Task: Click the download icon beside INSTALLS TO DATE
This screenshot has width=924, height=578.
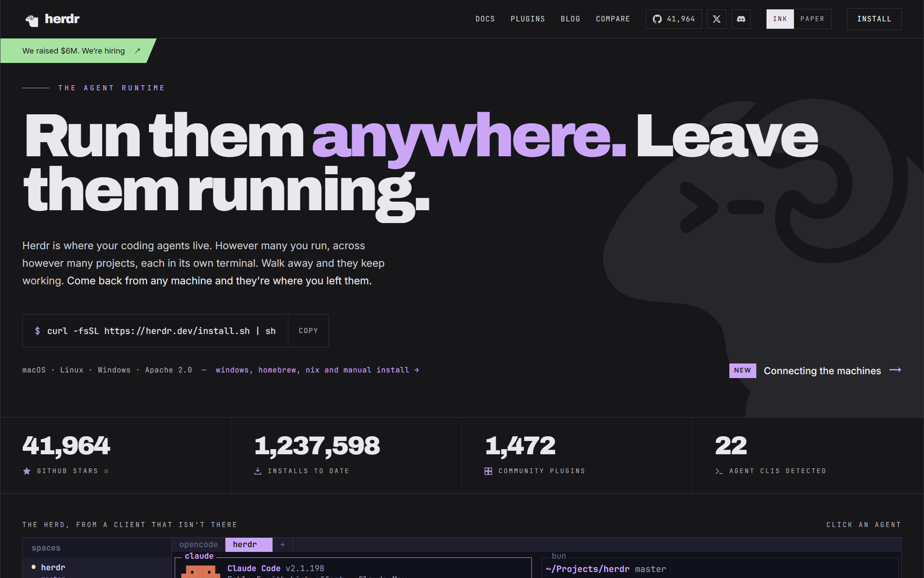Action: 258,471
